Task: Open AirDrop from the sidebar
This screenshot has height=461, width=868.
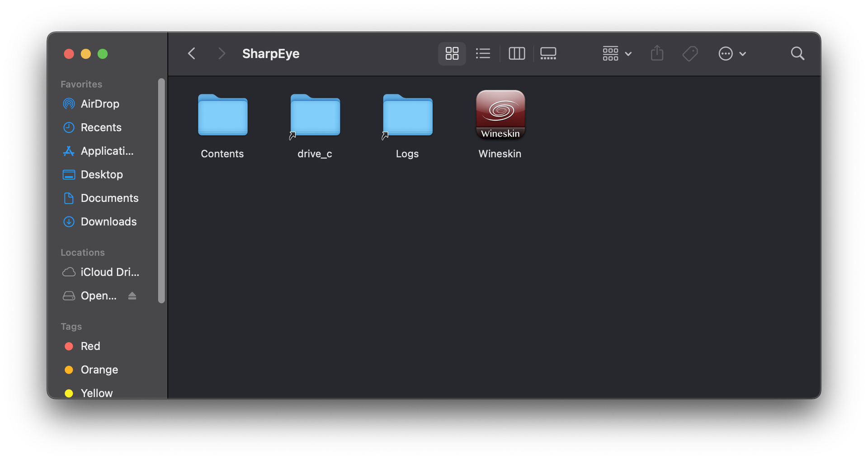Action: (x=99, y=104)
